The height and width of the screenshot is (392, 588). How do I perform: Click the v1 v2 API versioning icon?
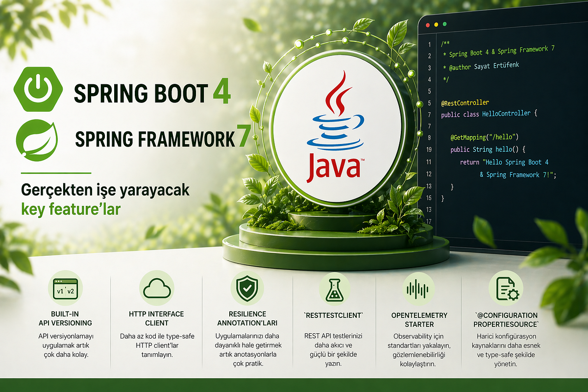click(66, 289)
